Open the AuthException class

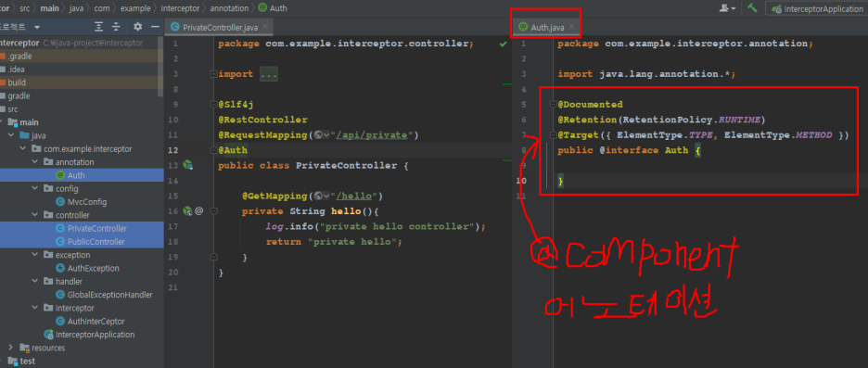[x=87, y=269]
